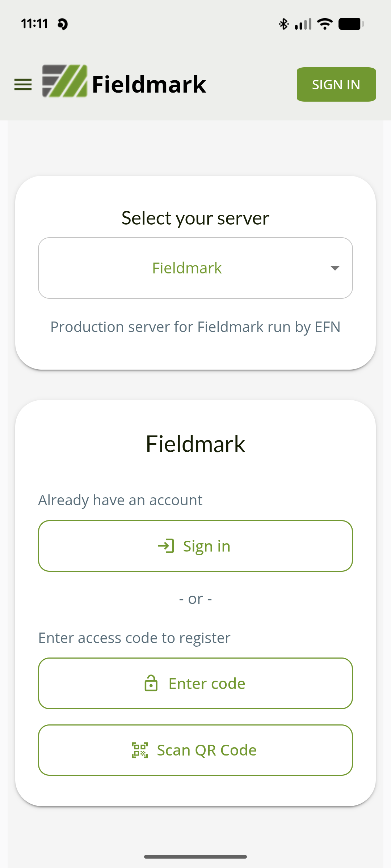Tap the Fieldmark striped logo icon
The image size is (391, 868).
(64, 81)
